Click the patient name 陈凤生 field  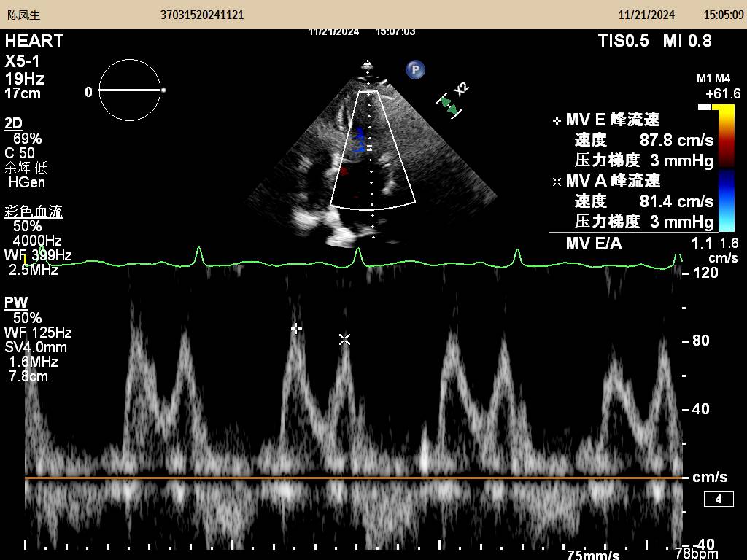click(23, 15)
